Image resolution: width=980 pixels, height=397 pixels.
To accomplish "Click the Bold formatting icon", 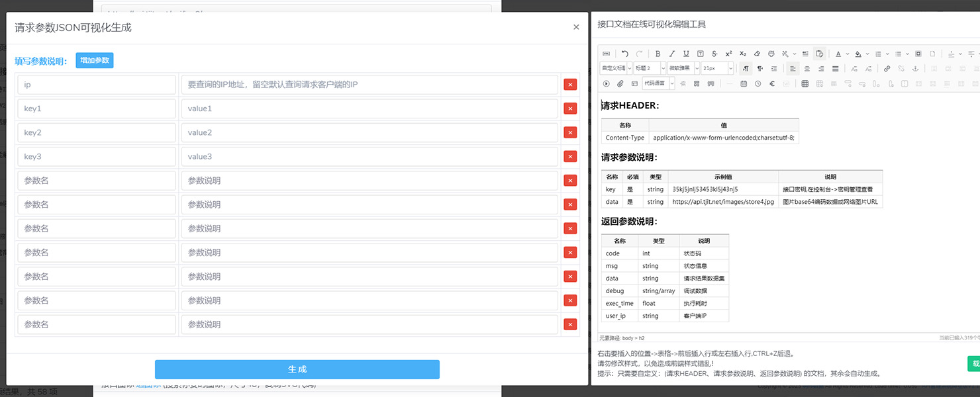I will [658, 54].
